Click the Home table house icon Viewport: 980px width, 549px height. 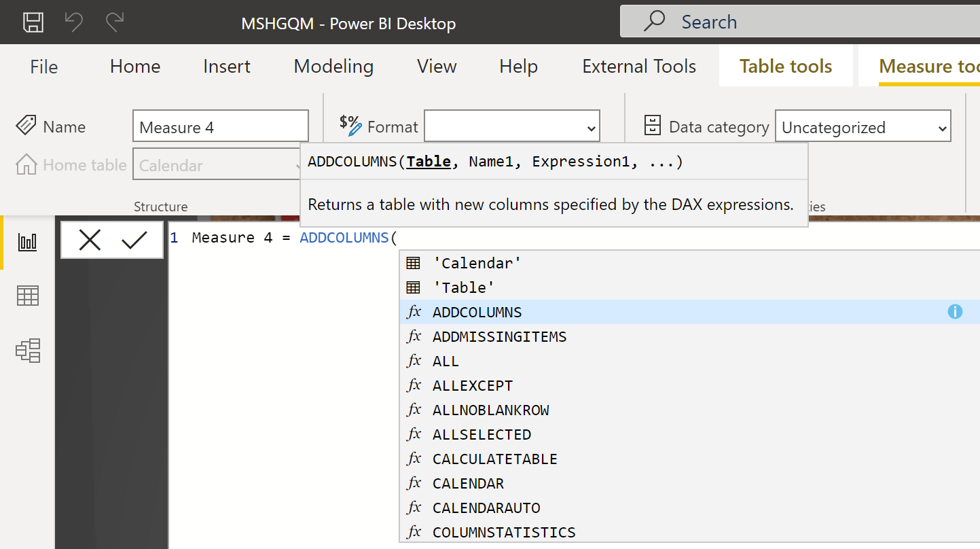click(26, 164)
